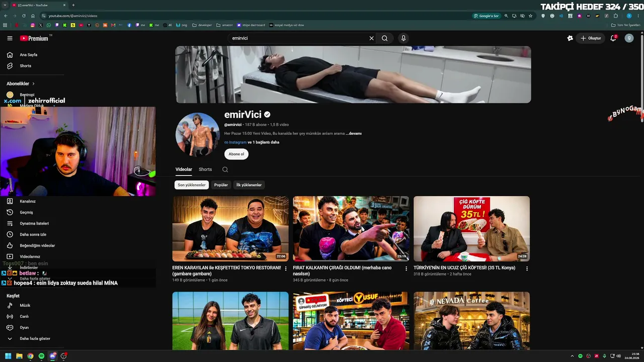The image size is (644, 362).
Task: Open Daha sonra izle list
Action: pos(33,234)
